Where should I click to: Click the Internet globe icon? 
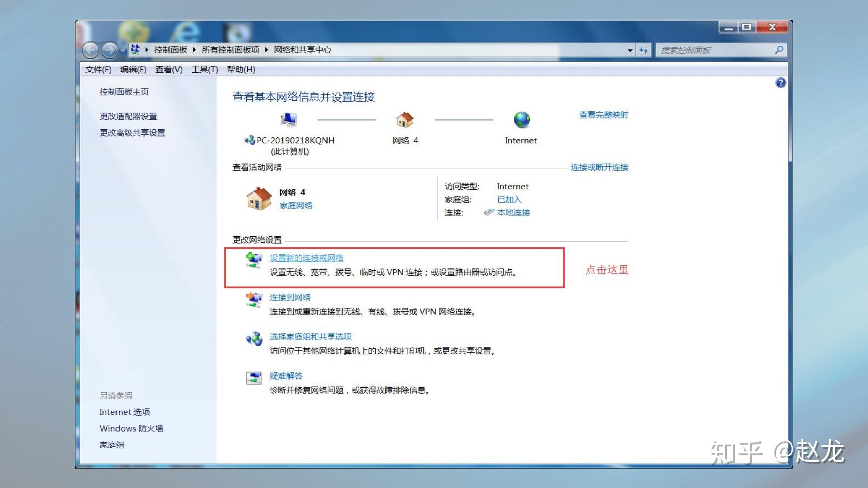click(522, 120)
